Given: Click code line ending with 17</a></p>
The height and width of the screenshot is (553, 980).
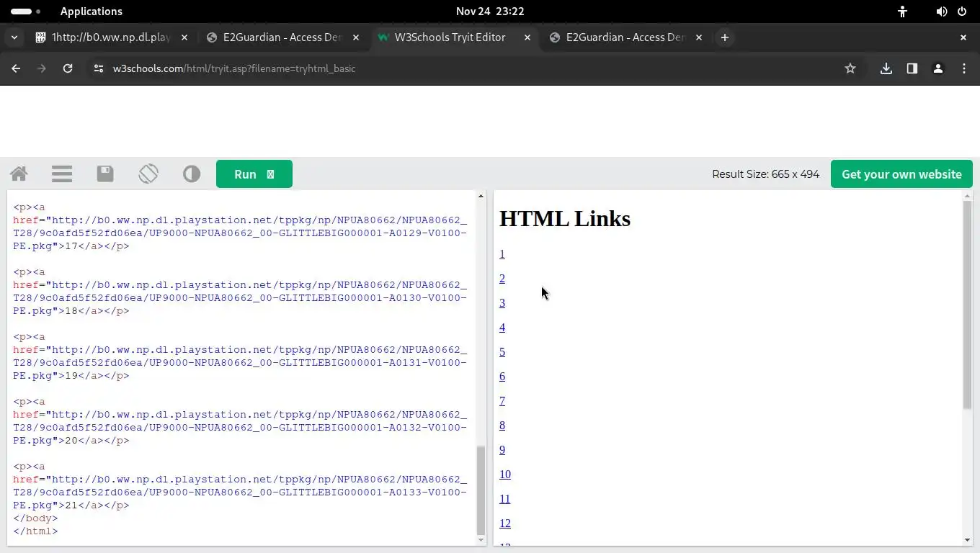Looking at the screenshot, I should click(71, 246).
